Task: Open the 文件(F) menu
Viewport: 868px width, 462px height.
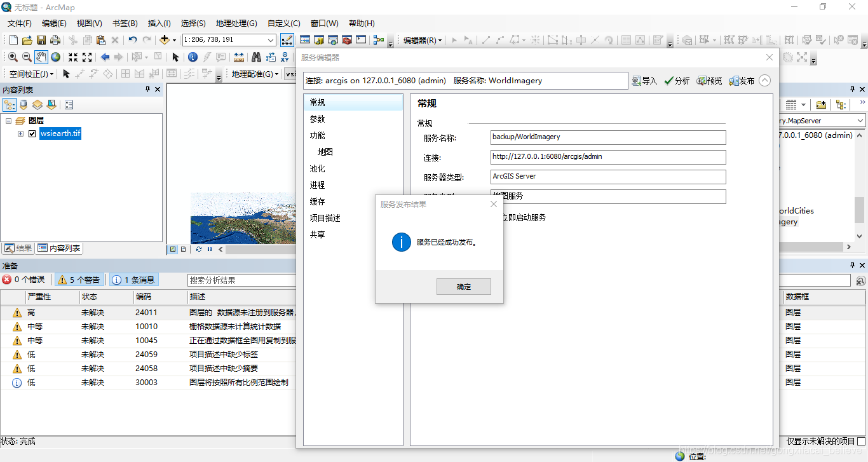Action: 20,24
